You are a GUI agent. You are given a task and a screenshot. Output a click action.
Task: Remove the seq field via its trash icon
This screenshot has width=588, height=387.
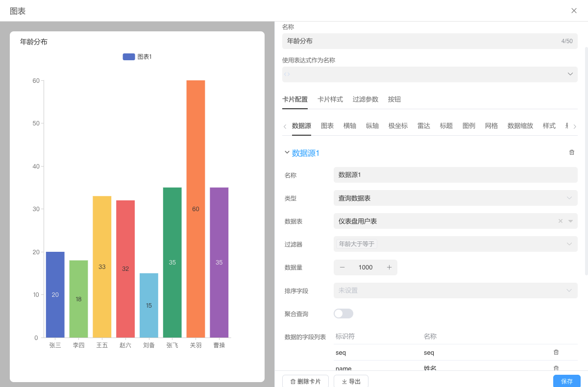[556, 352]
